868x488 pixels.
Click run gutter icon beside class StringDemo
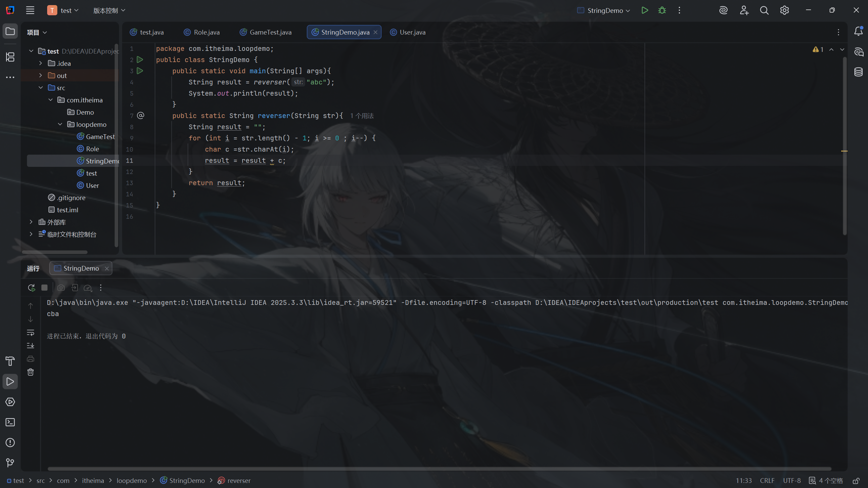140,60
